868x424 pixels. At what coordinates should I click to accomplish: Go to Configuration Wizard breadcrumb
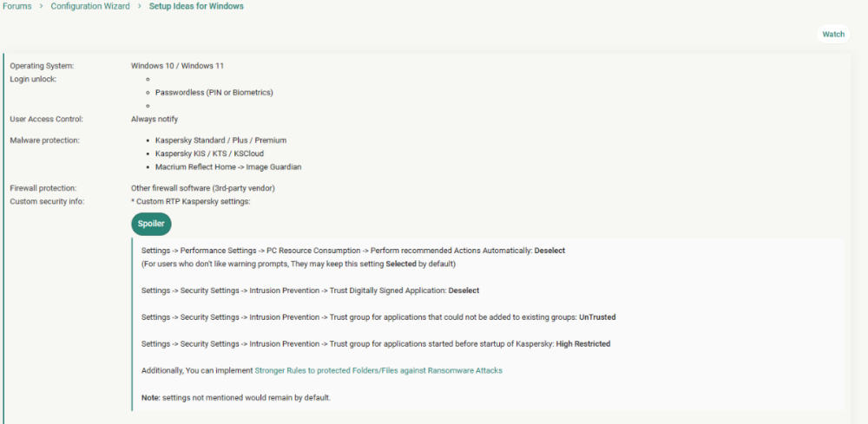pyautogui.click(x=90, y=7)
